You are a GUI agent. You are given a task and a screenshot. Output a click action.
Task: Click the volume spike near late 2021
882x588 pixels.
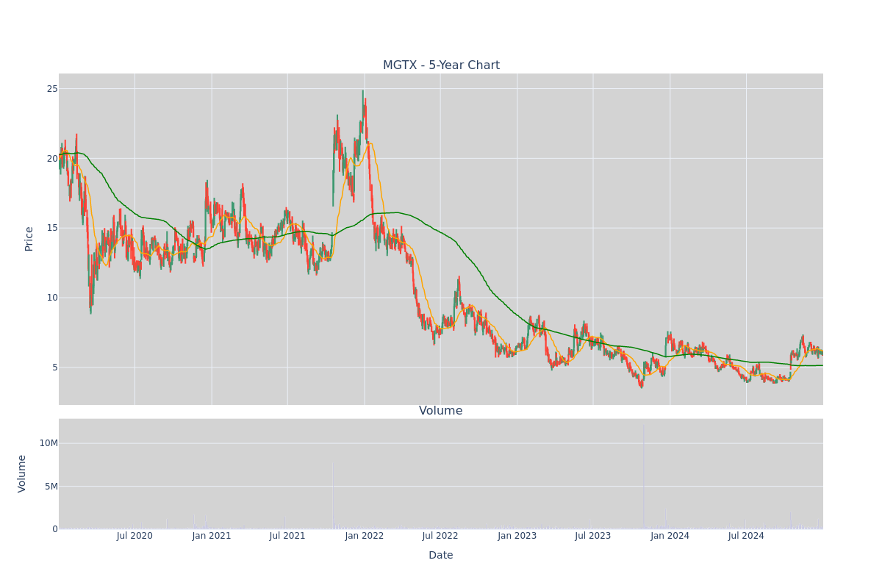click(x=333, y=496)
